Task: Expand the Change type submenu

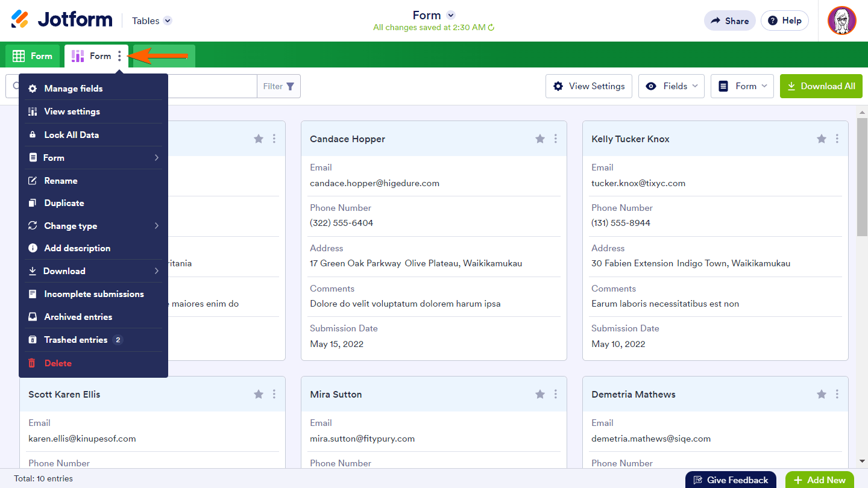Action: 93,226
